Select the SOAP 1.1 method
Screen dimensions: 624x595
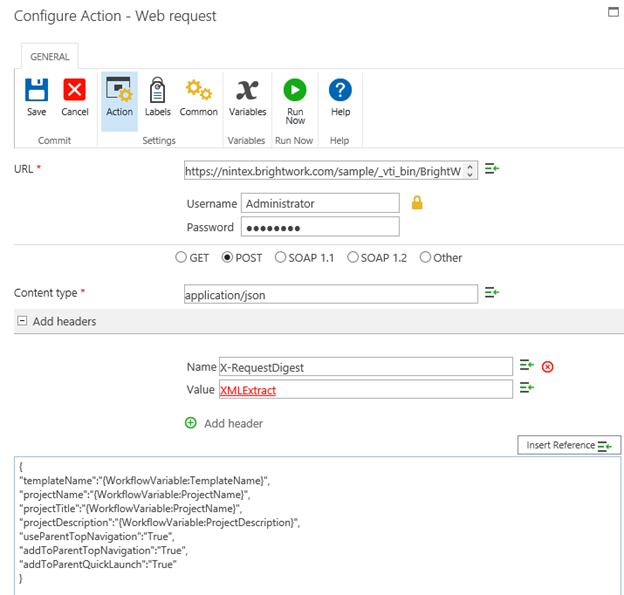click(x=280, y=257)
